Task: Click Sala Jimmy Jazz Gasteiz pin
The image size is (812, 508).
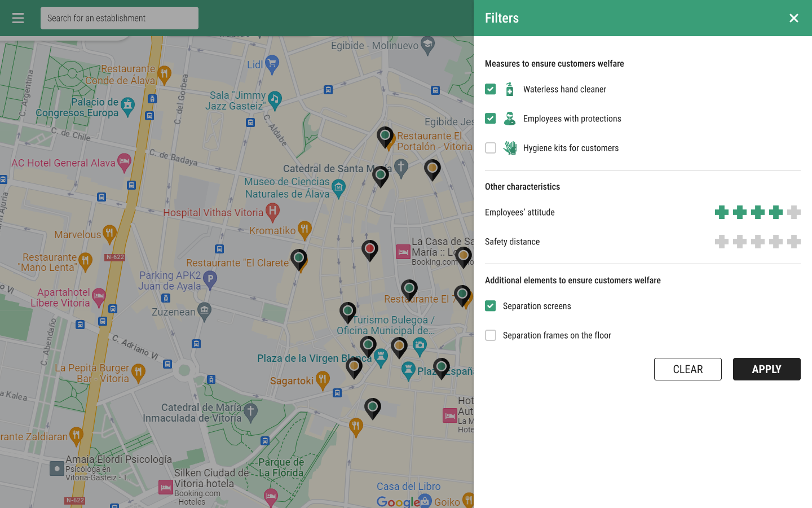Action: click(x=275, y=100)
